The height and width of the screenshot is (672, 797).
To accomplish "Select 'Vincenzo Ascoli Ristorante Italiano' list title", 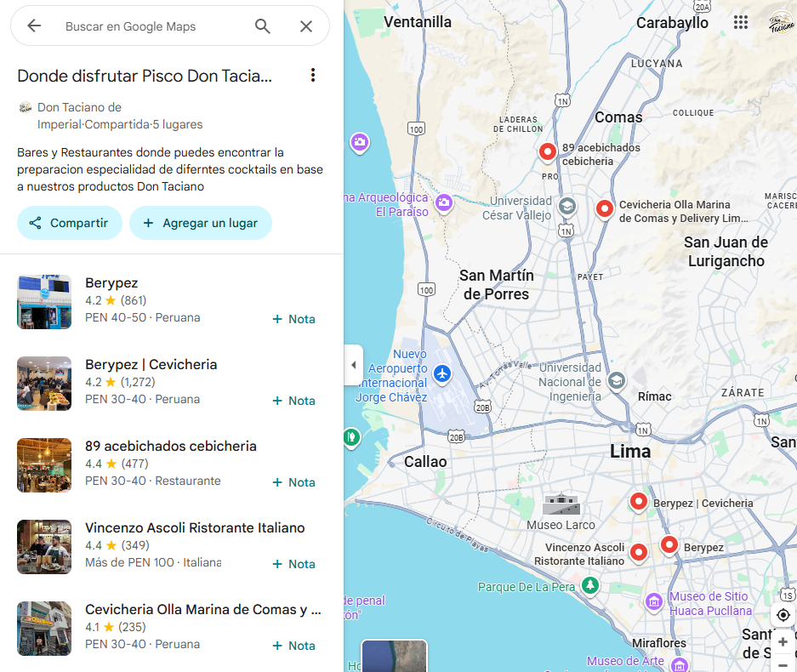I will [x=195, y=527].
